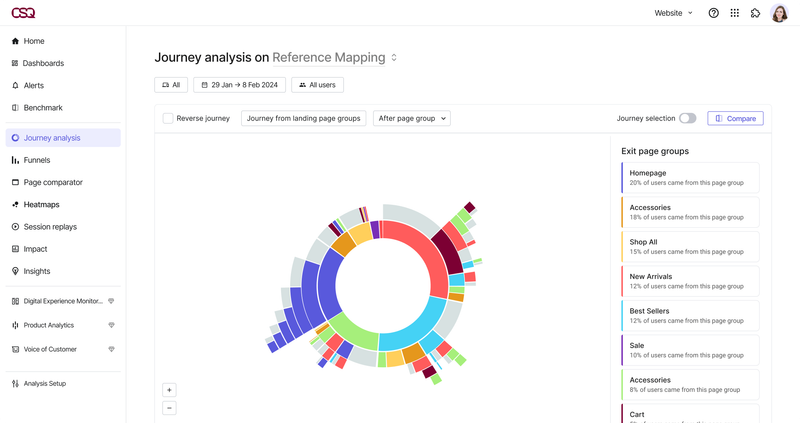Go to Funnels in the sidebar
Viewport: 800px width, 423px height.
click(x=37, y=160)
